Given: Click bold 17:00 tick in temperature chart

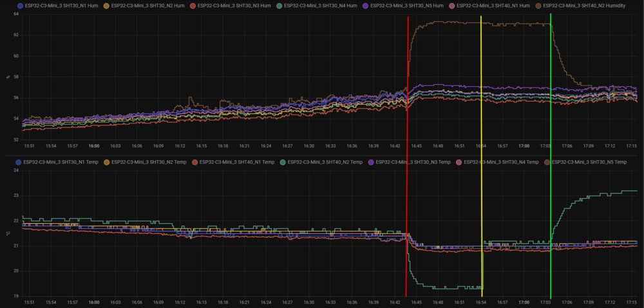Looking at the screenshot, I should pyautogui.click(x=524, y=302).
